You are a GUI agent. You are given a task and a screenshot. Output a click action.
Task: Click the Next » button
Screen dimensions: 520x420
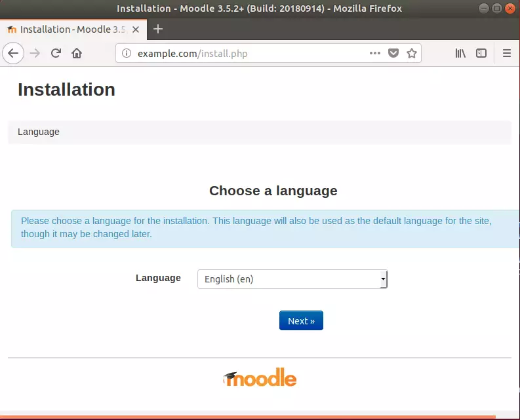(x=301, y=320)
